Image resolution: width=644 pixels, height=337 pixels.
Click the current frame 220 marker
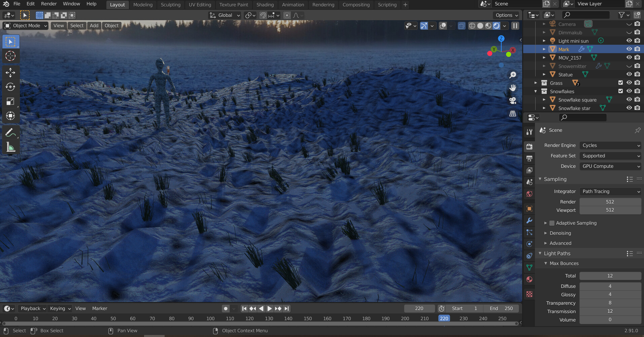(x=444, y=318)
